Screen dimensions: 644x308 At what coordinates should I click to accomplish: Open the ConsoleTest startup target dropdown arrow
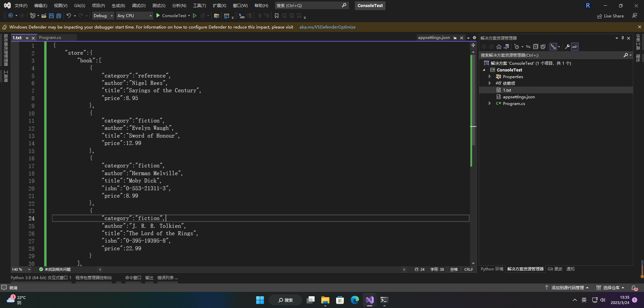pyautogui.click(x=189, y=16)
